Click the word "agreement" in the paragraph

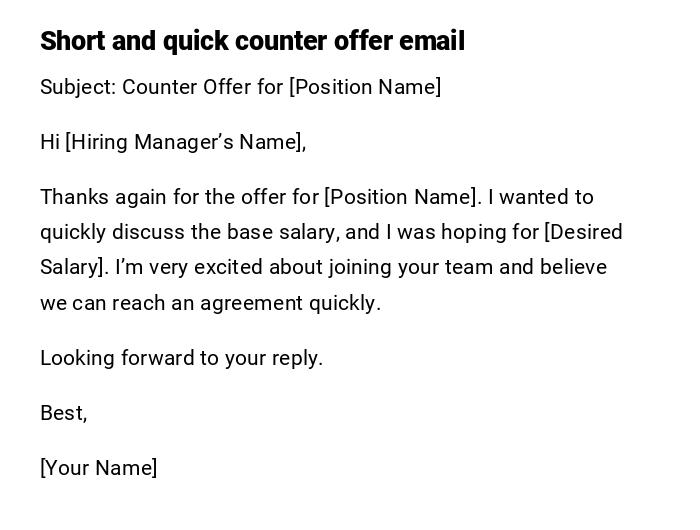[248, 303]
